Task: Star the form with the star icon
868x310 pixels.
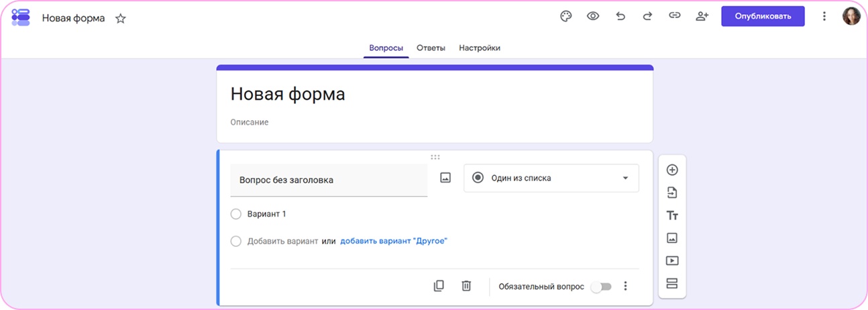Action: (x=121, y=18)
